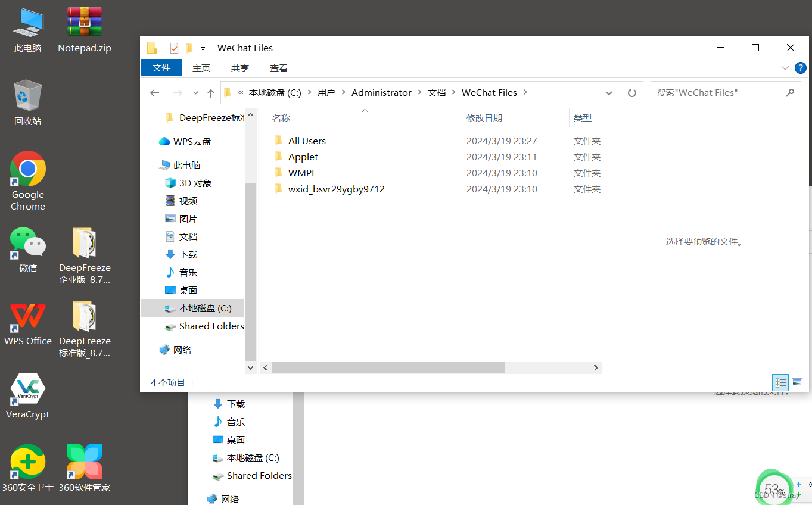812x505 pixels.
Task: Open the recent locations dropdown
Action: [195, 93]
